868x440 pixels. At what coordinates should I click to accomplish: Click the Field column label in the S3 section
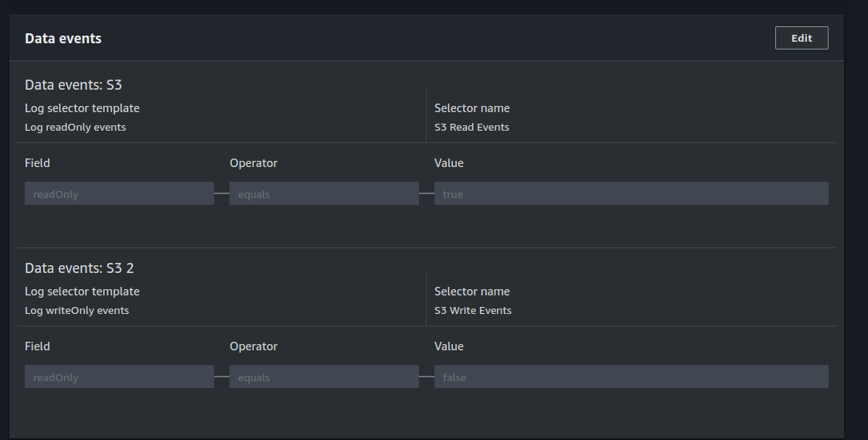37,163
